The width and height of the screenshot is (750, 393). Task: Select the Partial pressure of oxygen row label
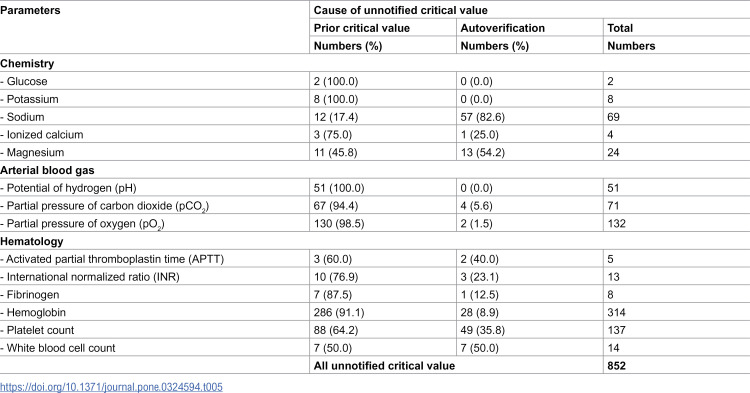[82, 224]
